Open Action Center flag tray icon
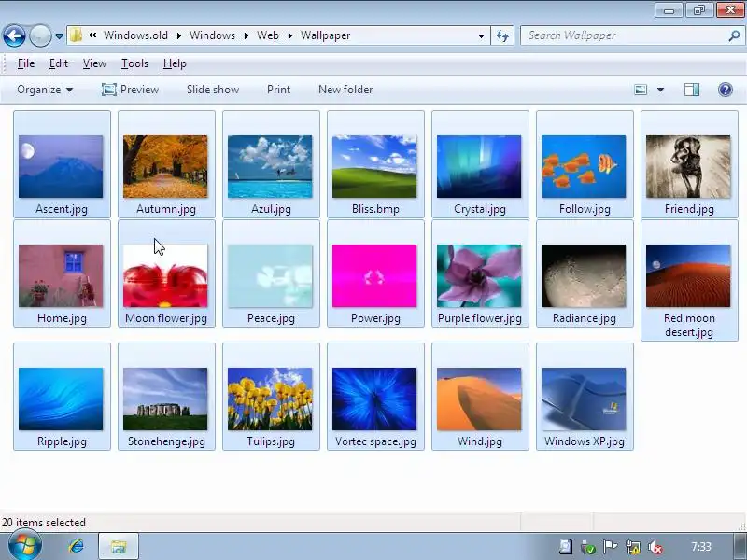This screenshot has height=560, width=747. click(x=610, y=547)
